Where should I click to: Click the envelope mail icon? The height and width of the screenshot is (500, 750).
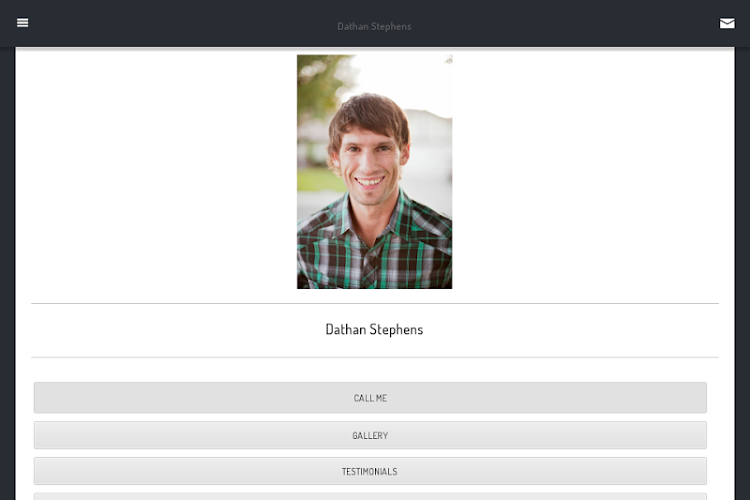[727, 23]
